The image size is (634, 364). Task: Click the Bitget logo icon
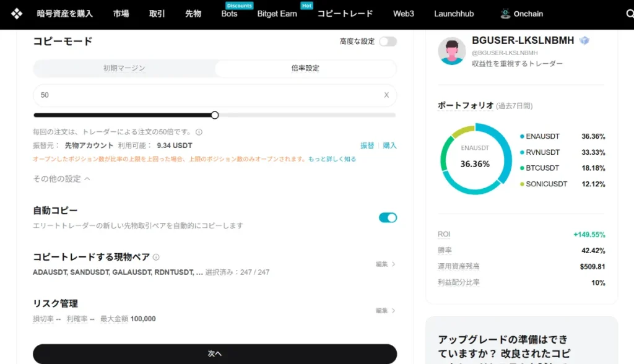(x=15, y=13)
